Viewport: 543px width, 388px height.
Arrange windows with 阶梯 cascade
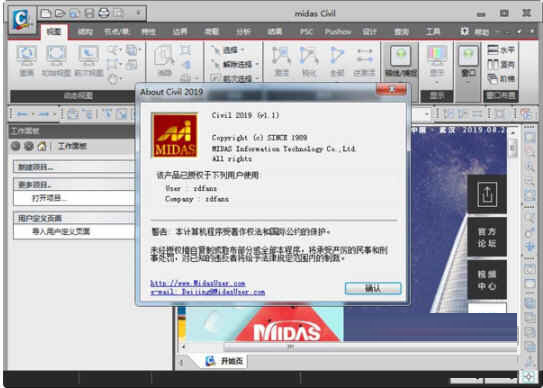click(501, 79)
